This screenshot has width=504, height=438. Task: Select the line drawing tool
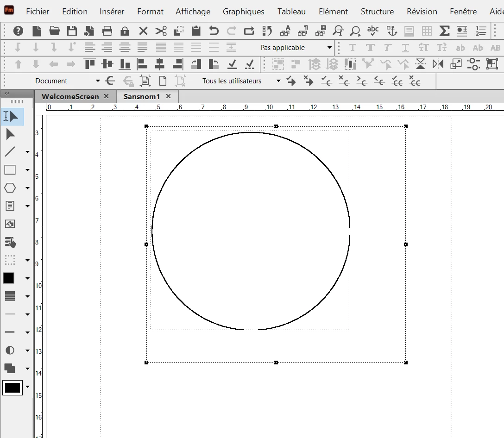pos(10,152)
